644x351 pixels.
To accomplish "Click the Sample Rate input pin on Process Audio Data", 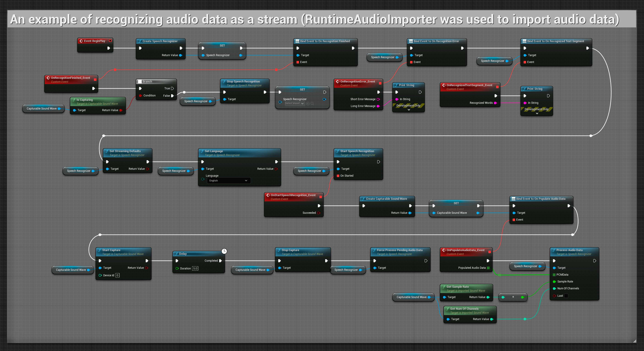I will pos(554,281).
